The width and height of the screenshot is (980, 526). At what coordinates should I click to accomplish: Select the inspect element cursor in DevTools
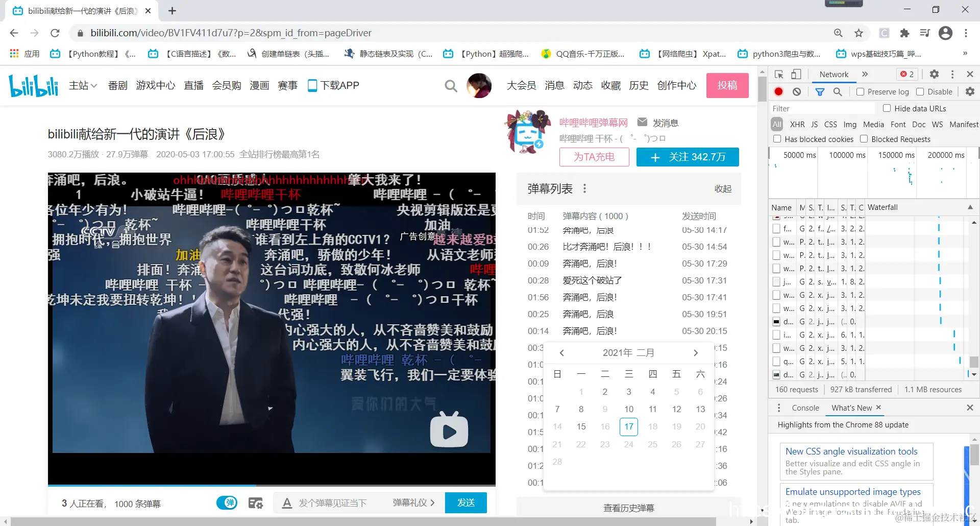(778, 74)
